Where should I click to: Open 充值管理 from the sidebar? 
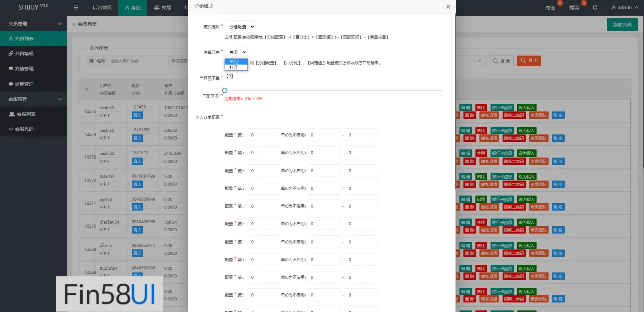tap(33, 69)
